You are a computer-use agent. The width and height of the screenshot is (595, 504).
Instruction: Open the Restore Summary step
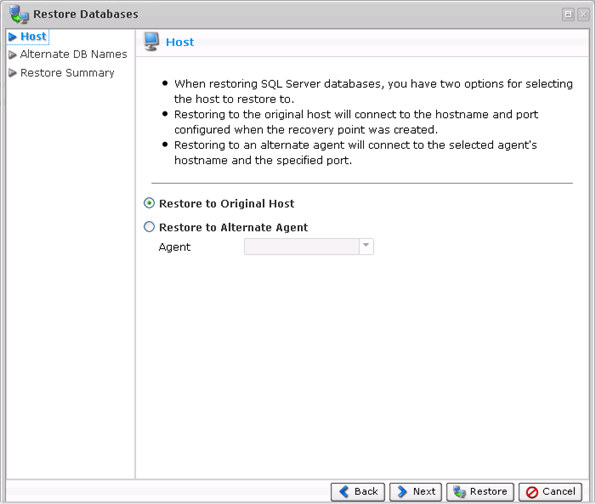[67, 73]
